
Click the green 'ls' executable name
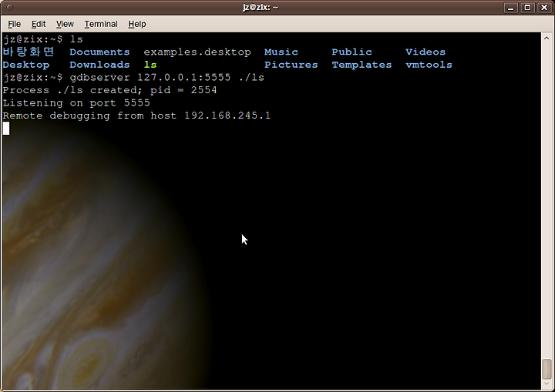pos(150,65)
